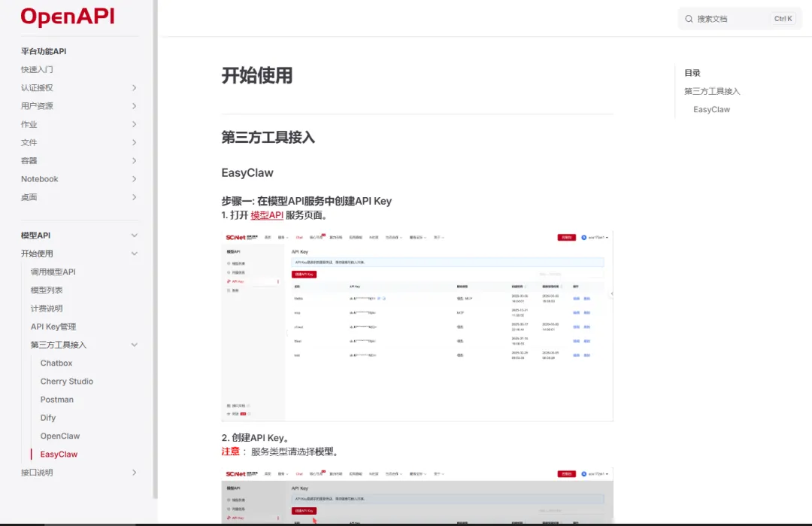Open the 快速入门 page
Screen dimensions: 812x526
(37, 69)
